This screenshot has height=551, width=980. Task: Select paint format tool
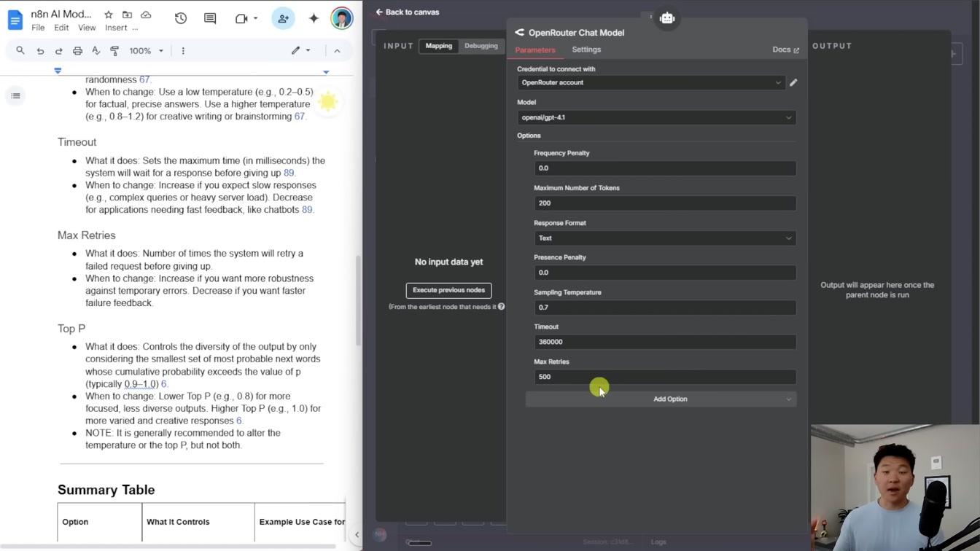coord(114,51)
